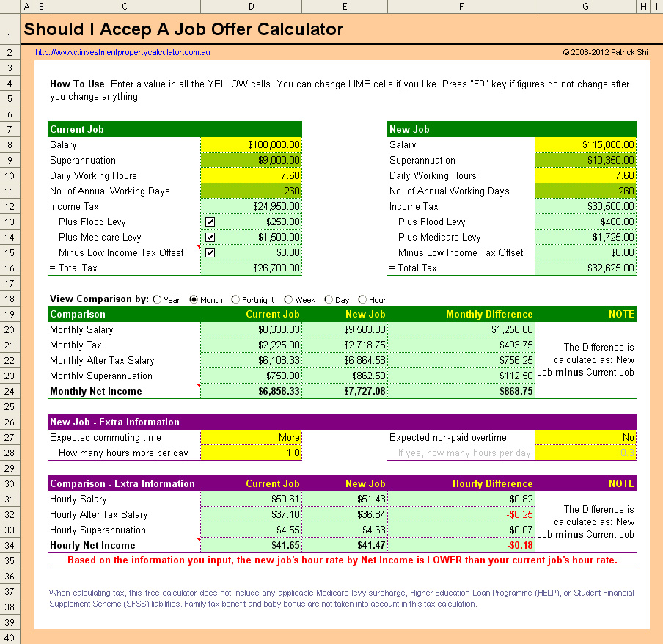Toggle the Plus Flood Levy checkbox
The width and height of the screenshot is (663, 644).
210,222
